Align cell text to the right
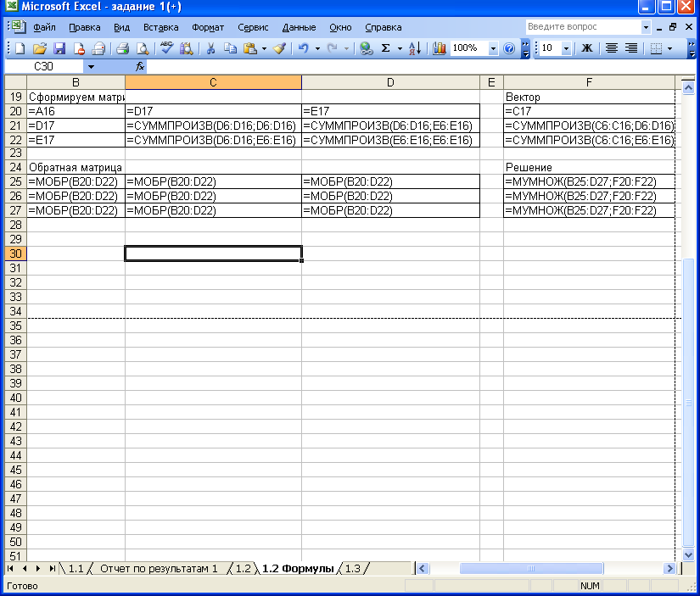Image resolution: width=700 pixels, height=596 pixels. click(x=631, y=48)
